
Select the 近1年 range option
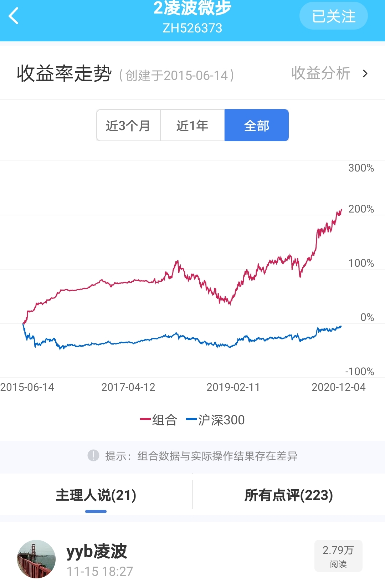192,126
